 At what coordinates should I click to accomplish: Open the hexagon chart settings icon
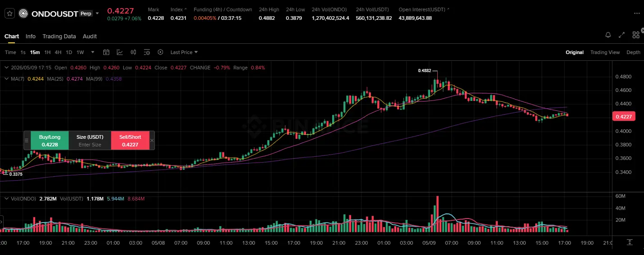(x=160, y=52)
